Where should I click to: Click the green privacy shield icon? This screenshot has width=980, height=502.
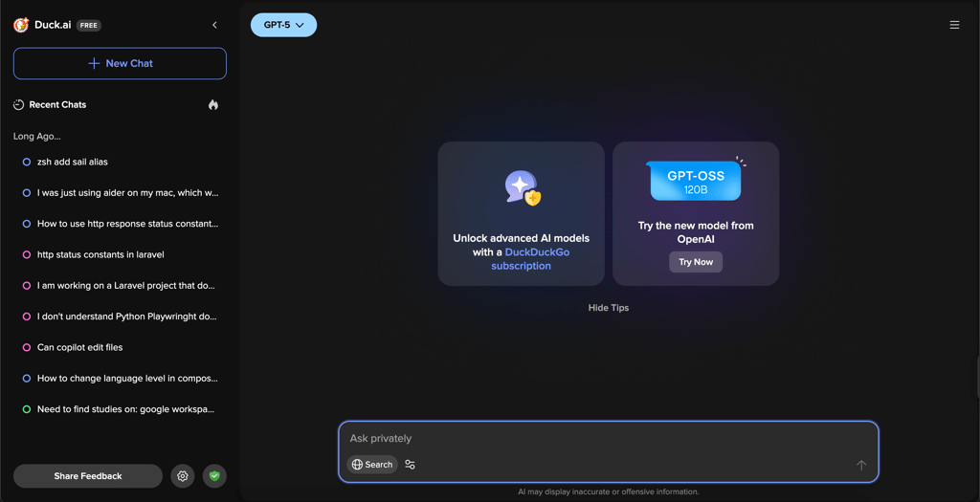coord(214,476)
